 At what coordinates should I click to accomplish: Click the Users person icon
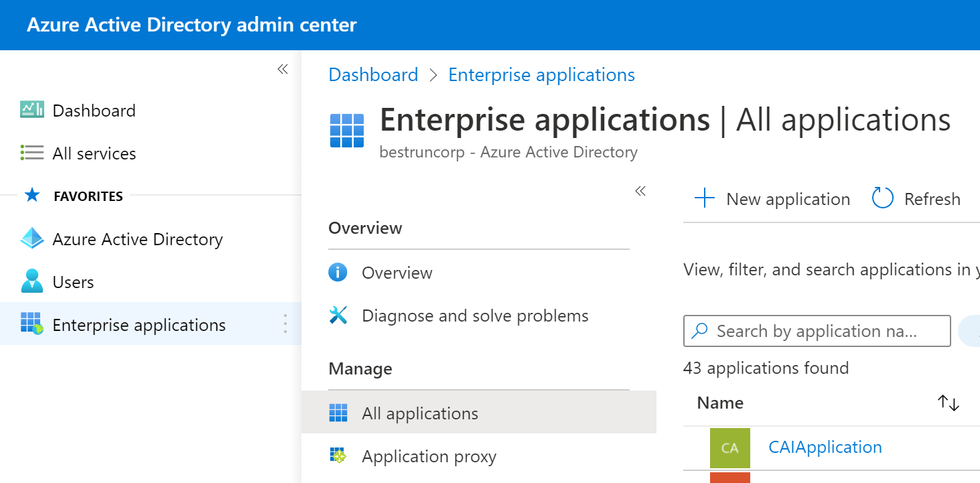coord(31,282)
